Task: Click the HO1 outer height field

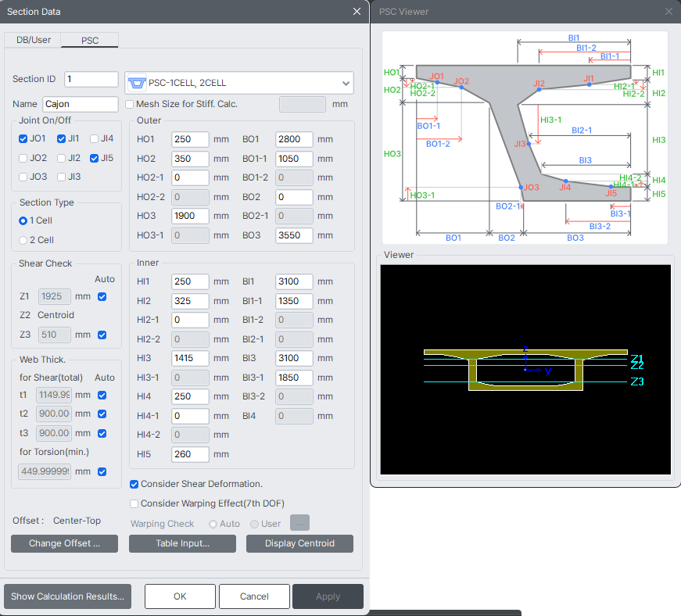Action: point(190,139)
